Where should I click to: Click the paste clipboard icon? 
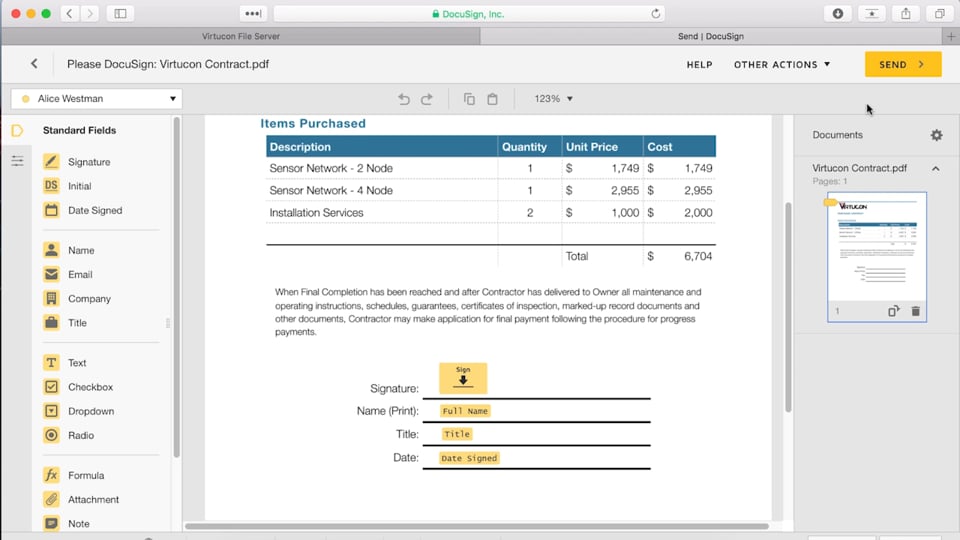(492, 99)
